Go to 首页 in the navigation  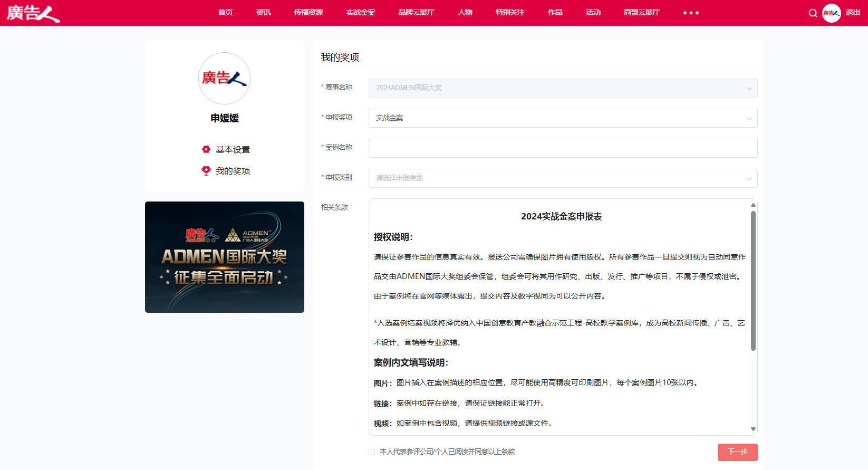[x=226, y=13]
